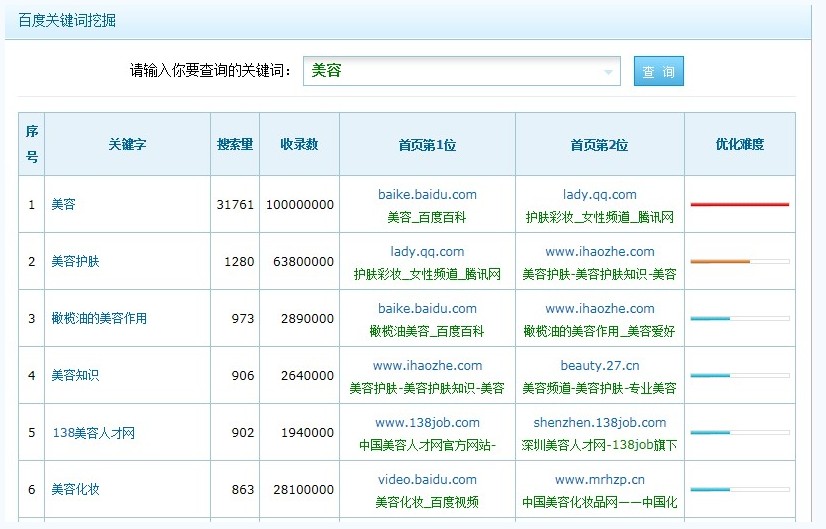Click the 美容化妆 keyword link
Screen dimensions: 826x529
click(x=76, y=490)
